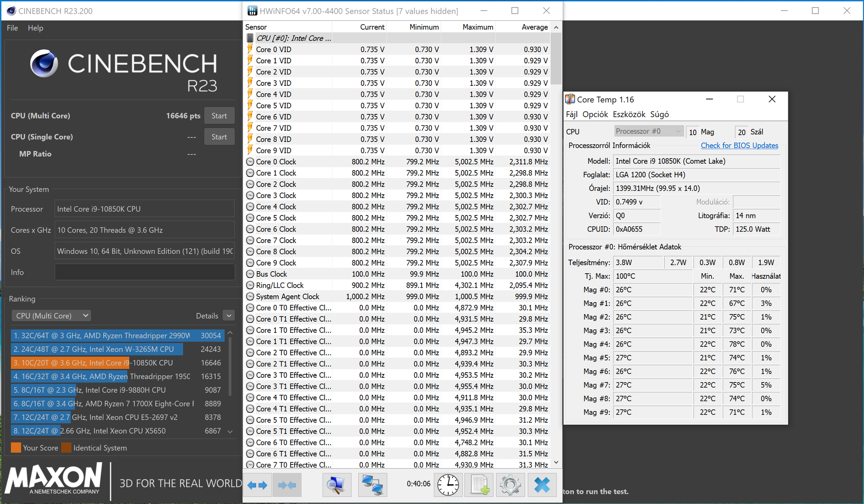Click ranking list scroll down chevron
The height and width of the screenshot is (504, 864).
(x=230, y=431)
